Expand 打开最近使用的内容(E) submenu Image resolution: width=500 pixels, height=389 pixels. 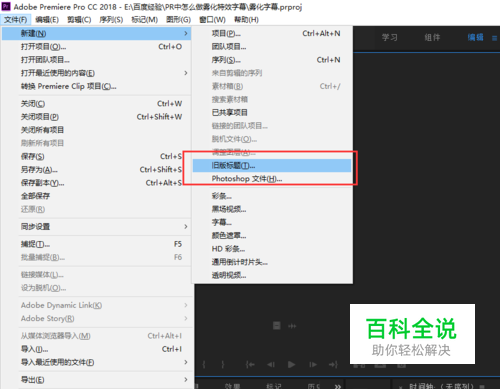pos(186,73)
